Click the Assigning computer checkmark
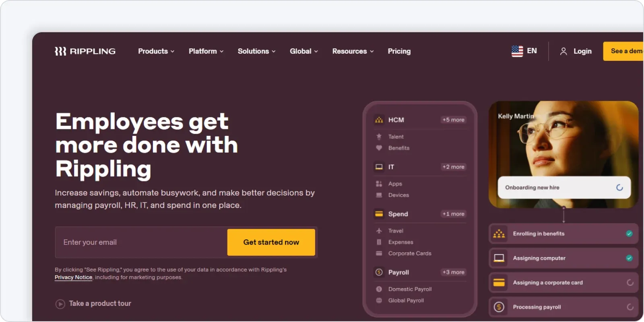 pyautogui.click(x=629, y=258)
